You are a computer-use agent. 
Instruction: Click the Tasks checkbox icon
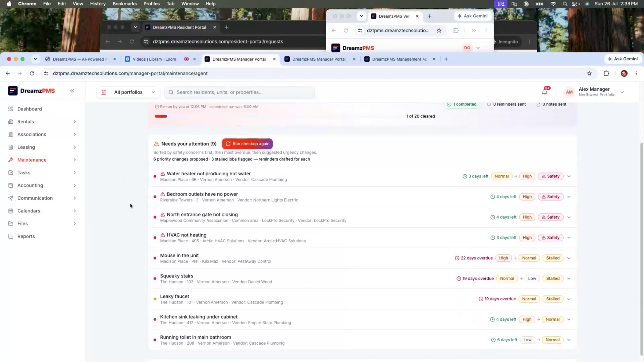(11, 173)
